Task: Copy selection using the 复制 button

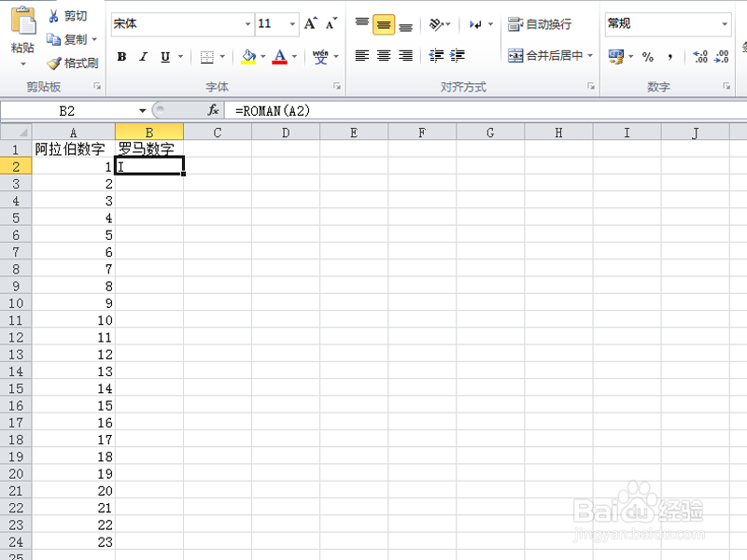Action: click(x=67, y=39)
